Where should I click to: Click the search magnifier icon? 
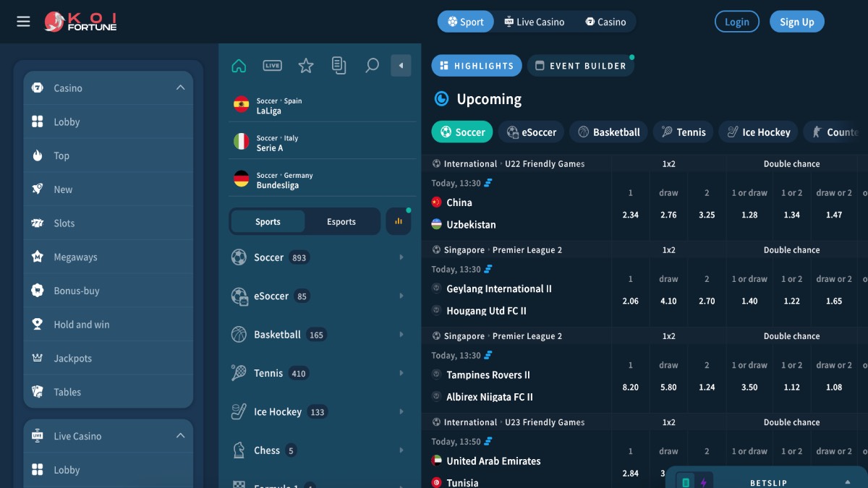372,66
